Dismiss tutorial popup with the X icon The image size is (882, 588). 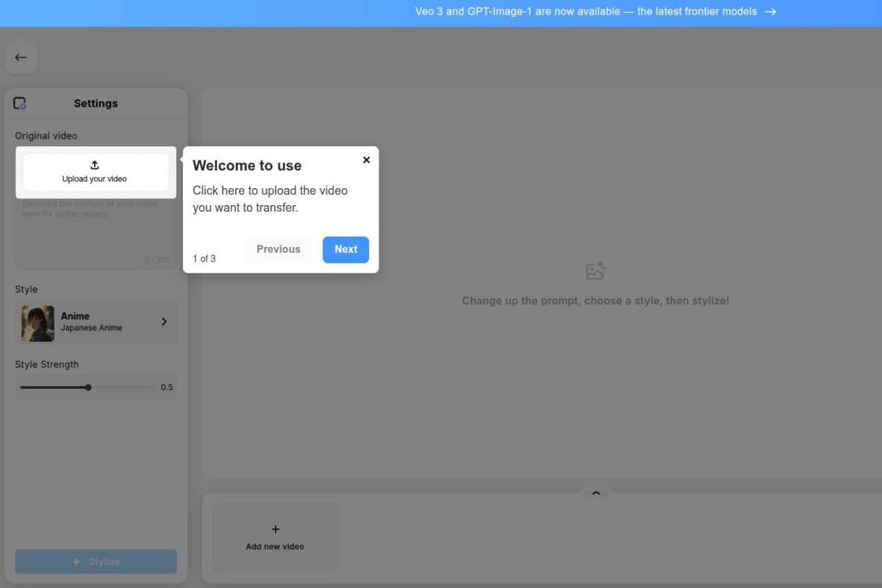pyautogui.click(x=365, y=159)
